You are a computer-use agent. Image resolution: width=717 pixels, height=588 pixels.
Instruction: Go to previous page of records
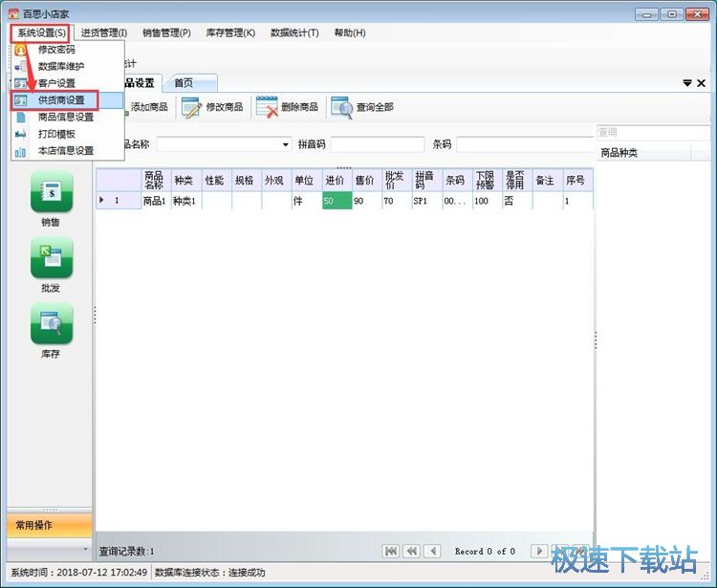(411, 551)
